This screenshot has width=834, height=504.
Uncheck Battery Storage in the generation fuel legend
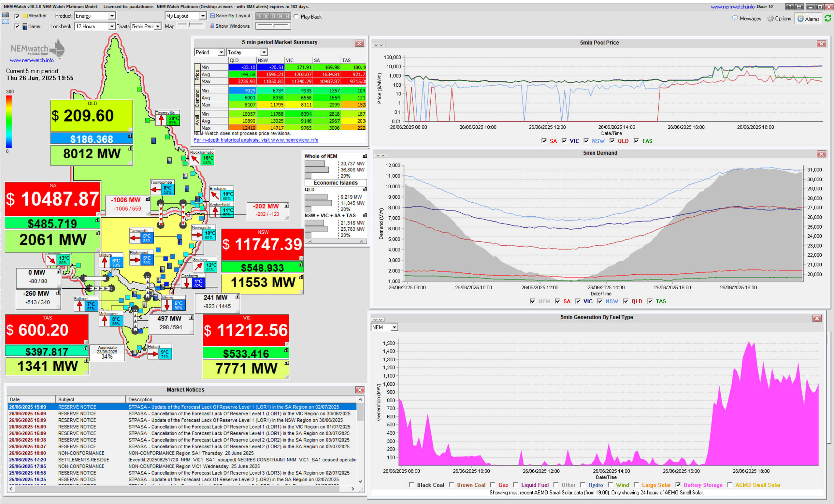(x=678, y=485)
